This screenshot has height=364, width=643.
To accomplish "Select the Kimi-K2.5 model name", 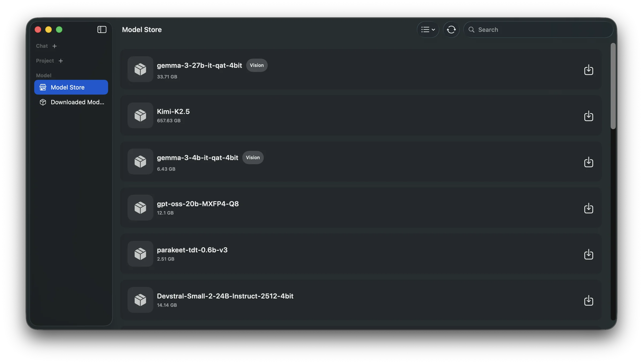I will click(x=173, y=111).
